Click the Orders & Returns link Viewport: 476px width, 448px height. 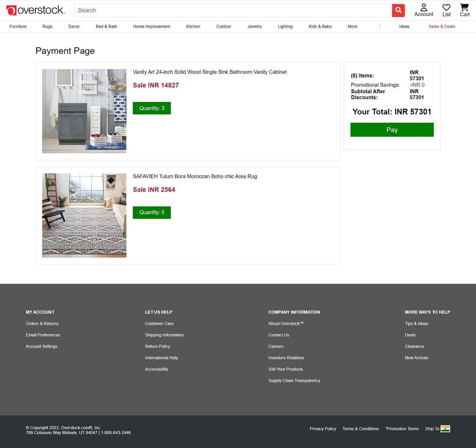(x=42, y=323)
